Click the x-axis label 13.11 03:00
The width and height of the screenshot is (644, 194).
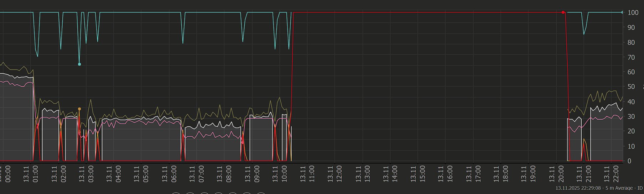pos(86,174)
